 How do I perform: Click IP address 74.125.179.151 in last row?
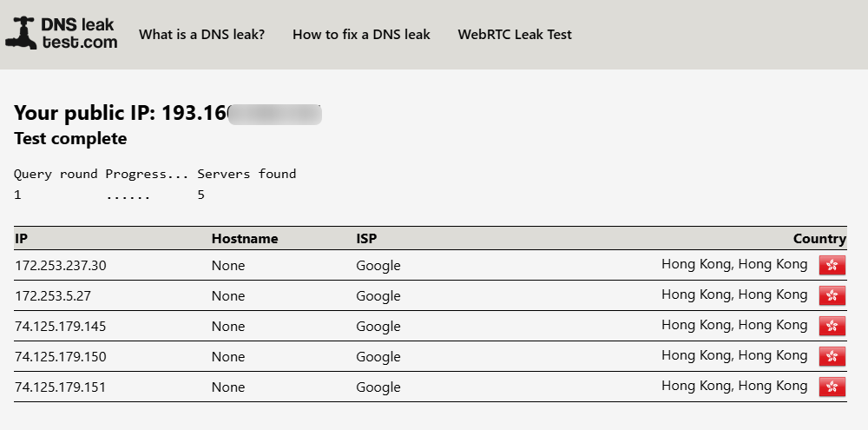[x=61, y=387]
